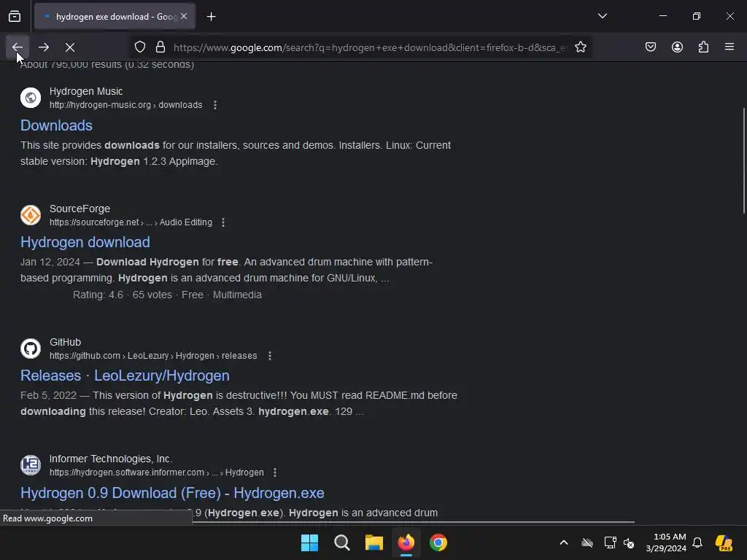747x560 pixels.
Task: Open Firefox View recent browsing
Action: coord(15,17)
